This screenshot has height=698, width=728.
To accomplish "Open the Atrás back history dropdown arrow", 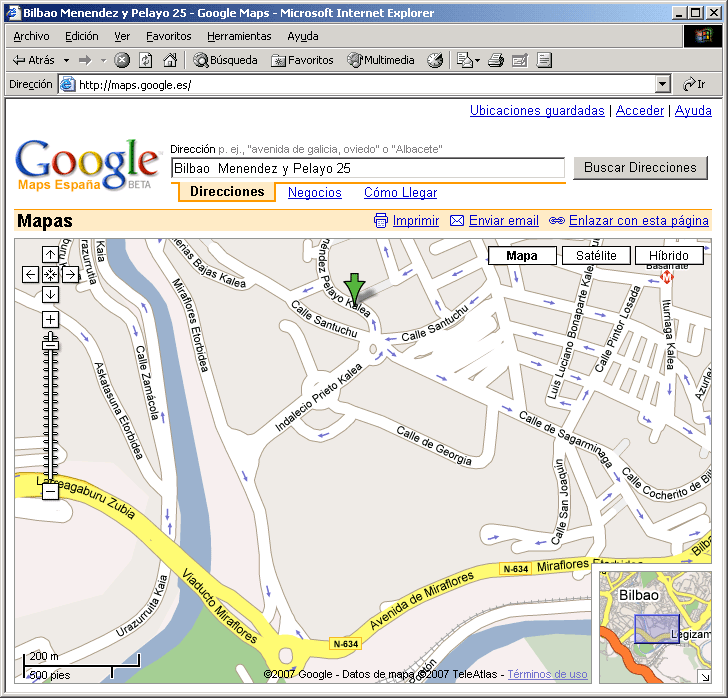I will (66, 60).
